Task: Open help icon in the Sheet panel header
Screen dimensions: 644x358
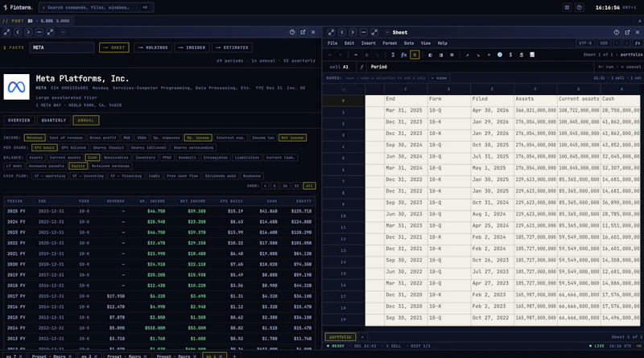Action: [617, 32]
